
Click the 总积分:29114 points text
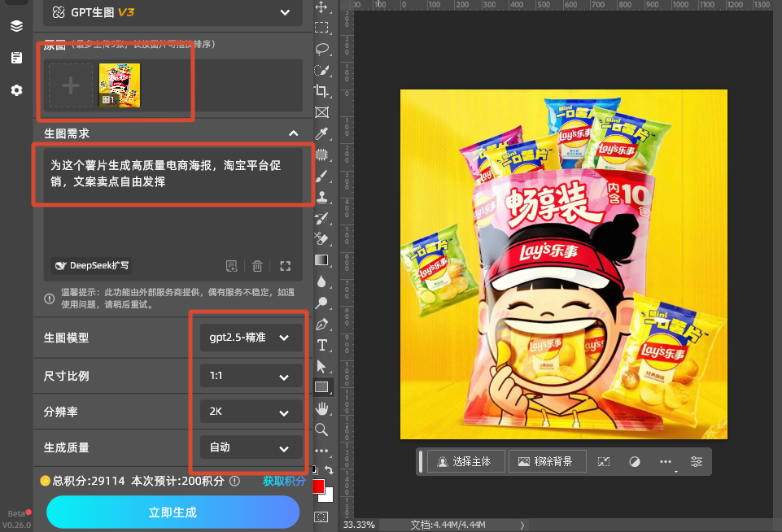pos(89,481)
